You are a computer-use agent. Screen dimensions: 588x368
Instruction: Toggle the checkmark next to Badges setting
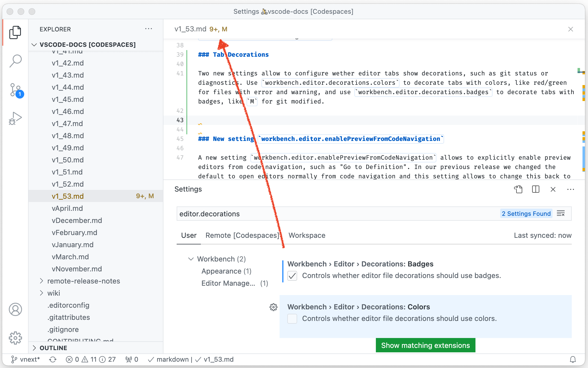[x=292, y=276]
